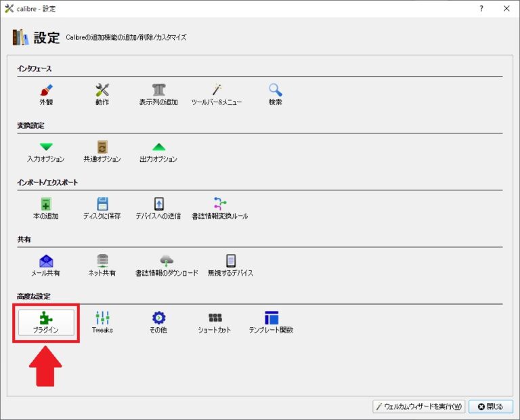
Task: Open 出力オプション conversion settings
Action: (x=158, y=152)
